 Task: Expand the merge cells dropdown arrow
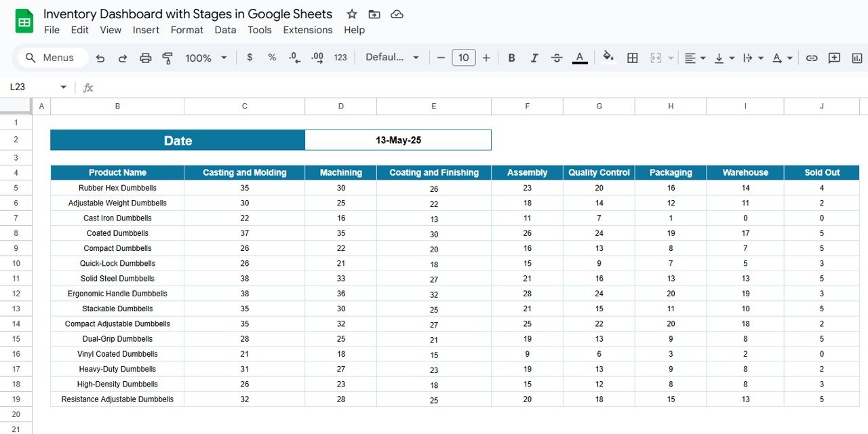pyautogui.click(x=671, y=58)
